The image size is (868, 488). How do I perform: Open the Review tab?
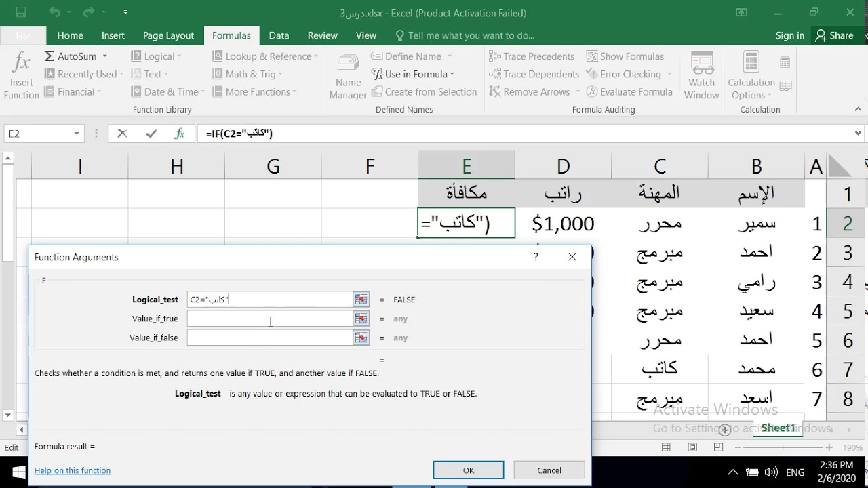322,35
